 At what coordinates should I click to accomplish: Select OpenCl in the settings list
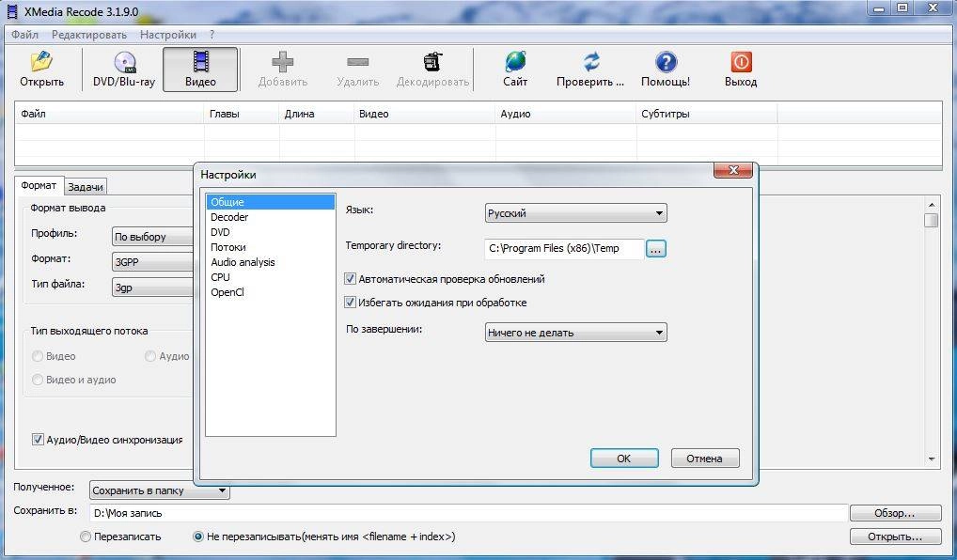coord(271,292)
